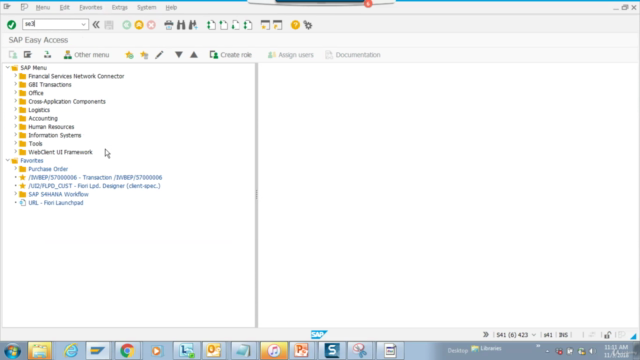Viewport: 640px width, 360px height.
Task: Click the Create New Session icon
Action: pyautogui.click(x=265, y=25)
